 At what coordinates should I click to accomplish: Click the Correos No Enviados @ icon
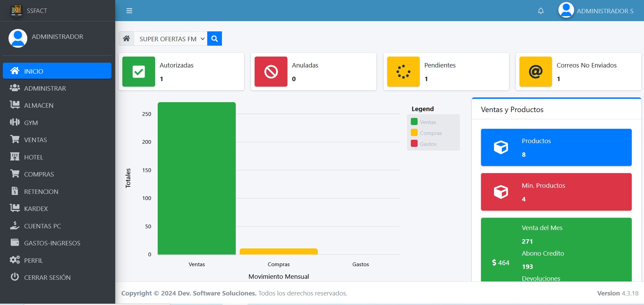point(536,72)
